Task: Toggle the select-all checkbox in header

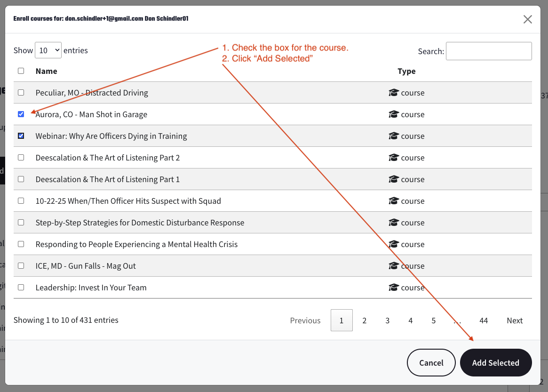Action: pos(21,71)
